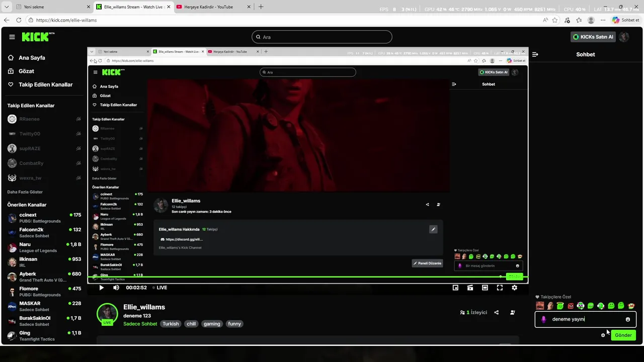Click the LIVE indicator in the player bar
The image size is (644, 362).
(x=159, y=288)
